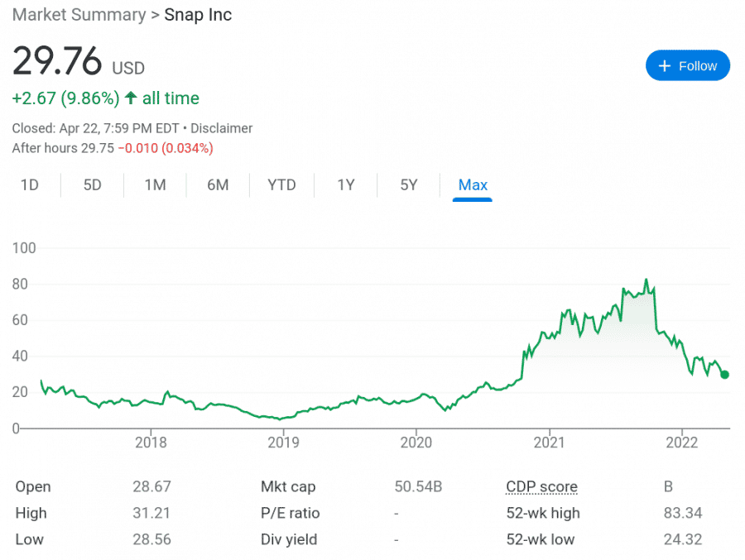Screen dimensions: 745x560
Task: Click the 2021 axis label
Action: [549, 443]
